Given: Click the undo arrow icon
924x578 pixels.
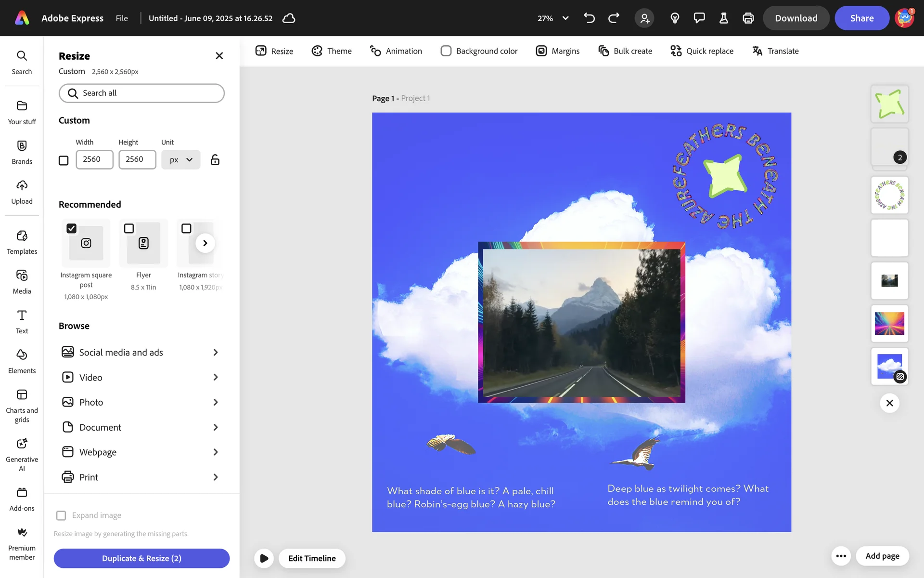Looking at the screenshot, I should point(589,18).
